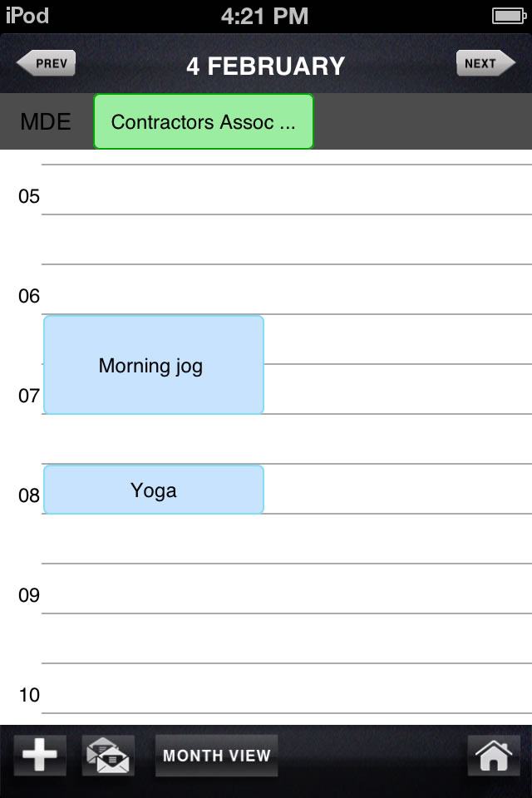Image resolution: width=532 pixels, height=798 pixels.
Task: Tap the 4 FEBRUARY date title
Action: 265,66
